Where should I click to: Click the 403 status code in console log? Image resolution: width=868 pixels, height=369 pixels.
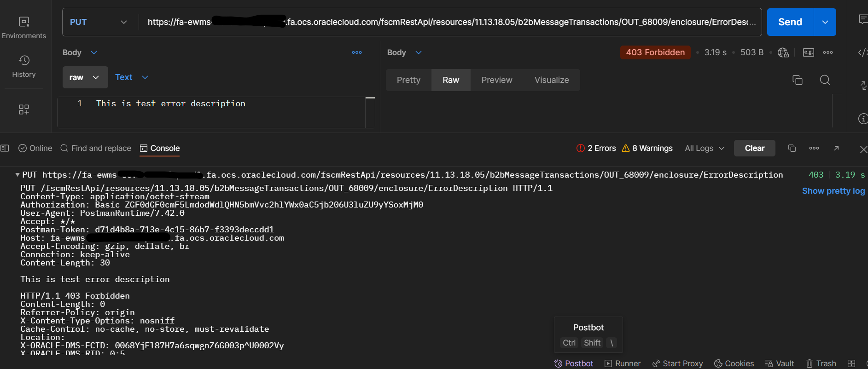tap(816, 175)
